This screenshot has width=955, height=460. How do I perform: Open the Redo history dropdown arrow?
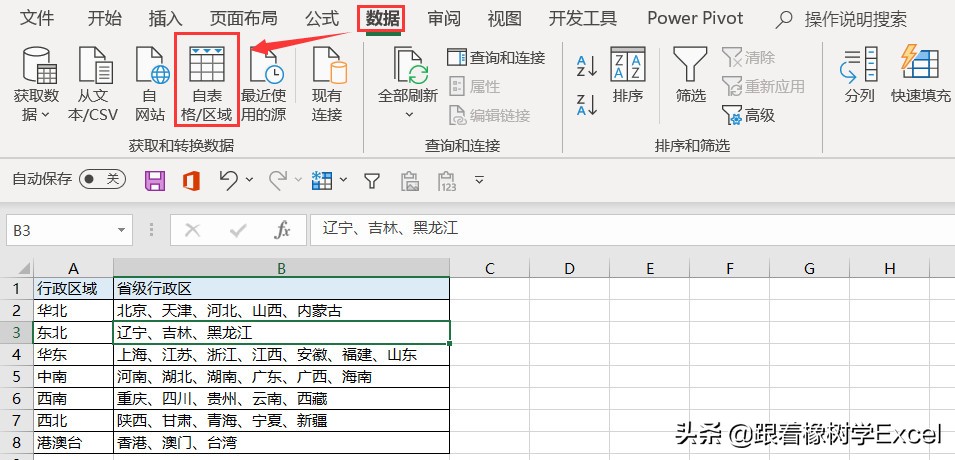[298, 179]
